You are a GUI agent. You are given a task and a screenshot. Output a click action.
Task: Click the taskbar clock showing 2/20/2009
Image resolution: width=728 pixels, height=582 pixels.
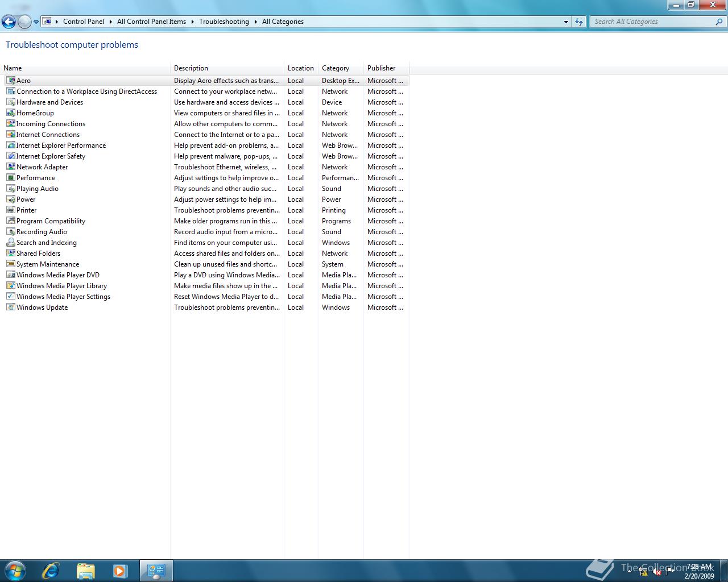click(699, 571)
